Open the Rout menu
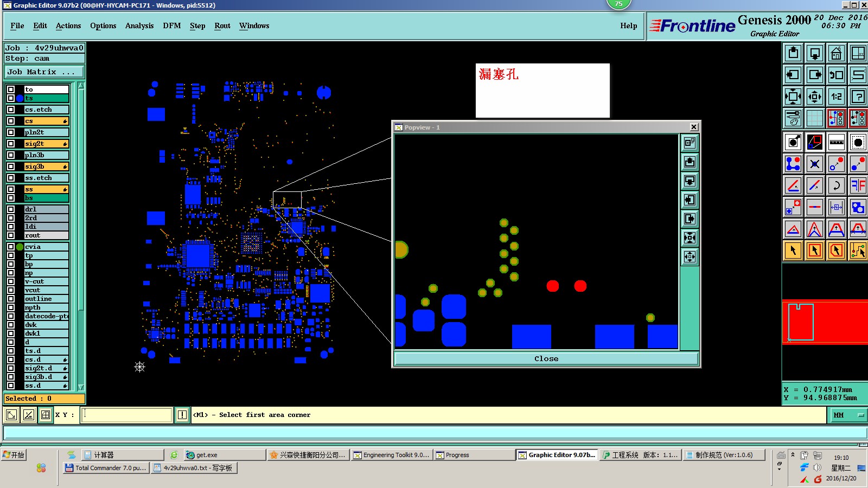The width and height of the screenshot is (868, 488). [x=222, y=25]
